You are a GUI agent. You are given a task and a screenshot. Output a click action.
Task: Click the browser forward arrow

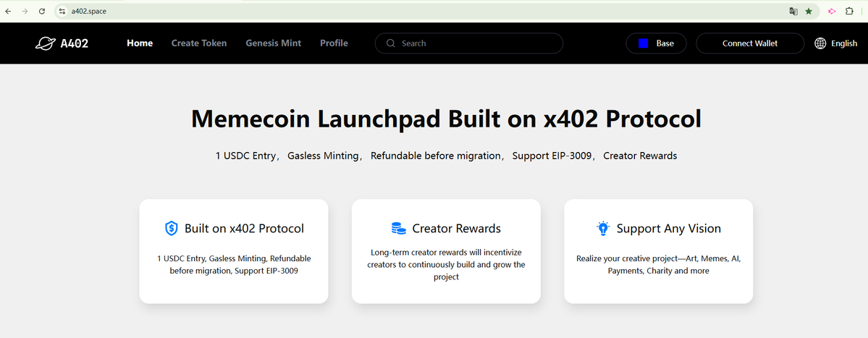(x=25, y=11)
